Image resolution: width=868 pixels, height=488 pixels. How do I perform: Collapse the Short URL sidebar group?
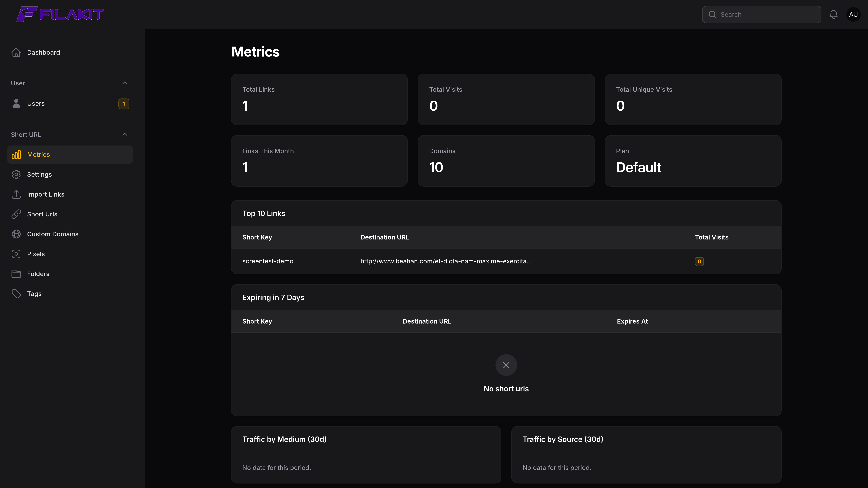[x=125, y=134]
